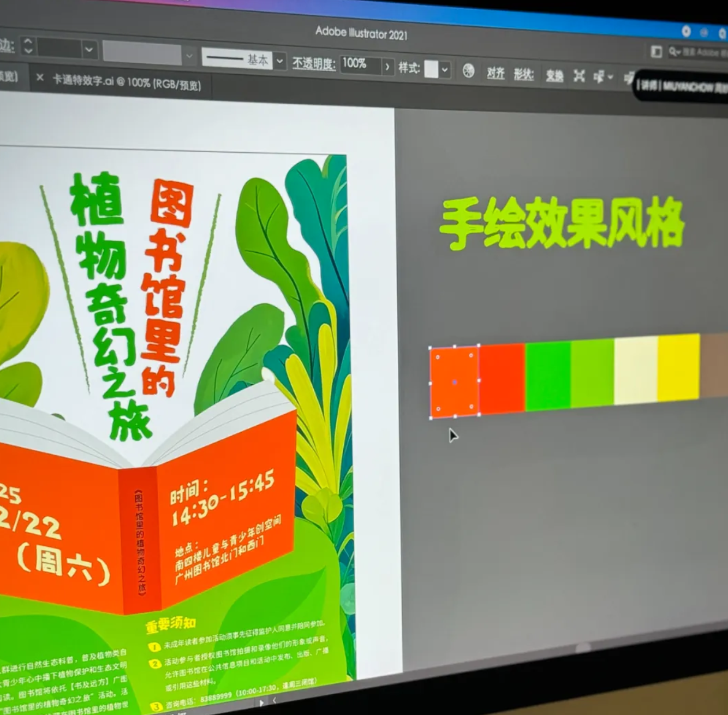Screen dimensions: 728x715
Task: Click the stroke weight stepper arrows
Action: pyautogui.click(x=28, y=46)
